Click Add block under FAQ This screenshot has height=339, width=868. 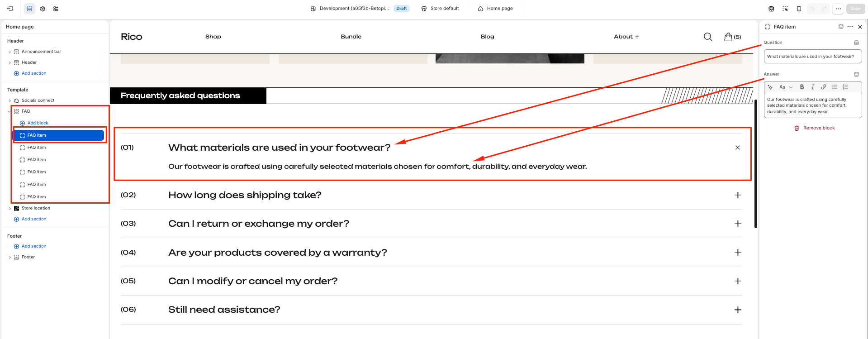coord(34,123)
